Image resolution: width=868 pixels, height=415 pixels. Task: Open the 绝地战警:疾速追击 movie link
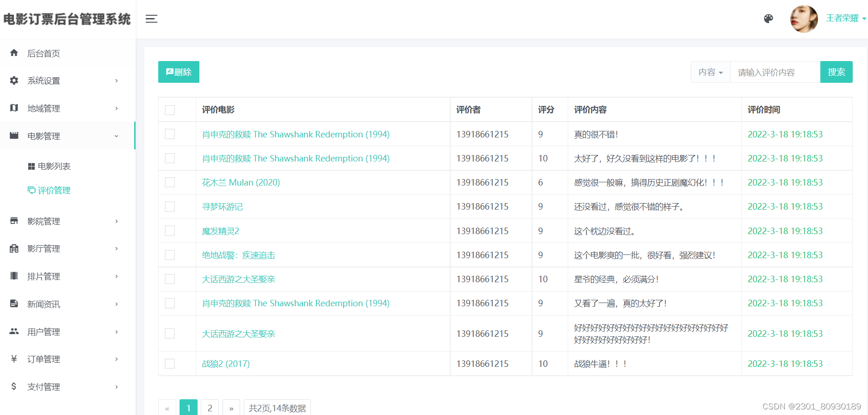[x=238, y=255]
